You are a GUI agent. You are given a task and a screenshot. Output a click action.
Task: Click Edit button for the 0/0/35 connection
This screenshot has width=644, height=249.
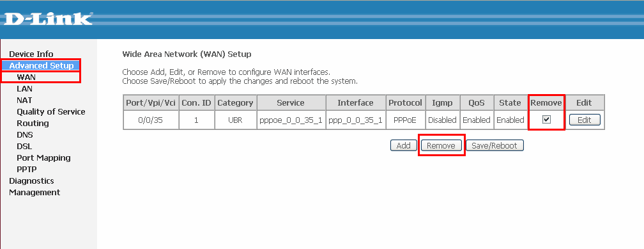tap(585, 120)
